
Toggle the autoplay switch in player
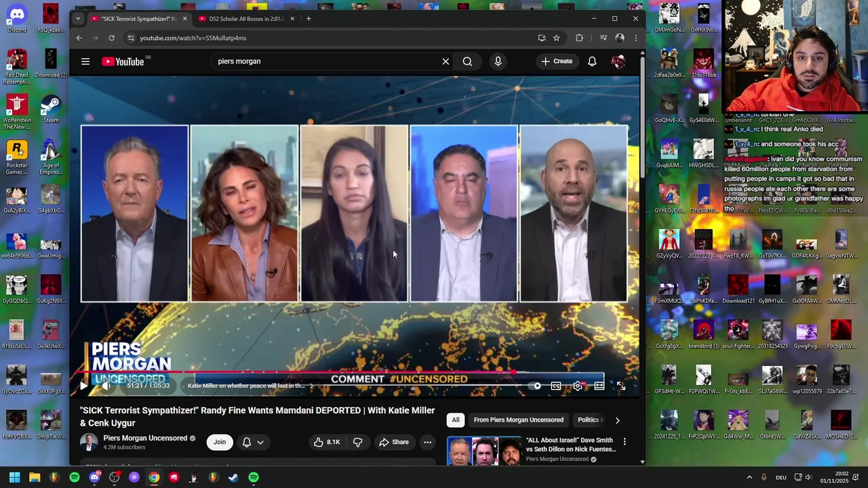534,386
